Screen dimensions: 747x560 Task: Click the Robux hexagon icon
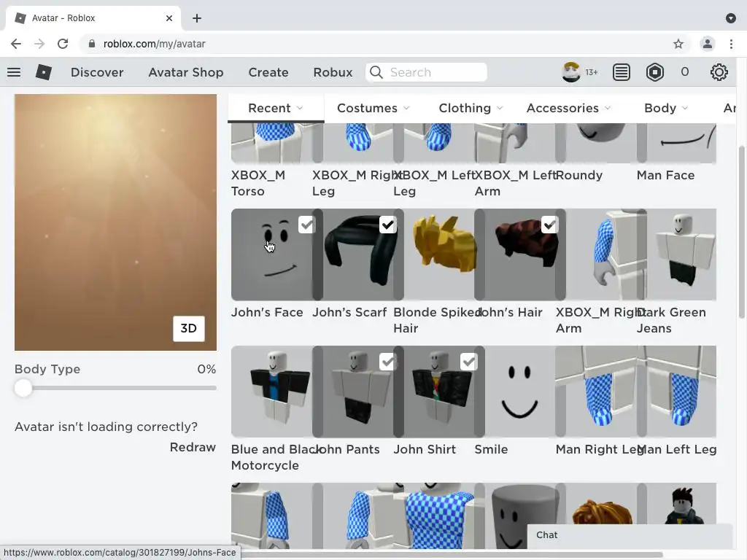655,72
